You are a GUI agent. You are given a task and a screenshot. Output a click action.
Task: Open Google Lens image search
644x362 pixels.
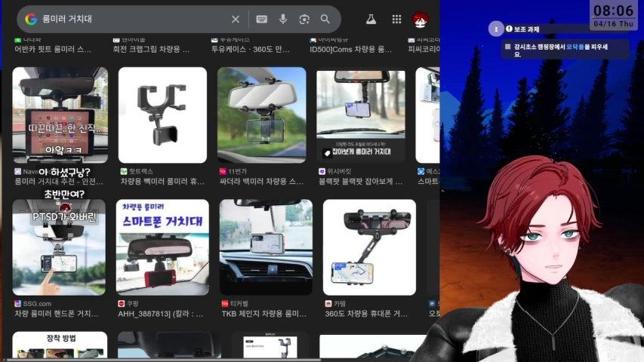[x=304, y=20]
